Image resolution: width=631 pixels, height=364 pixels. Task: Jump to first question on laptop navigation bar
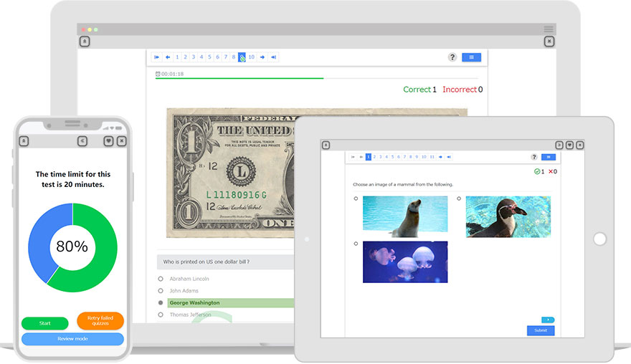[157, 57]
